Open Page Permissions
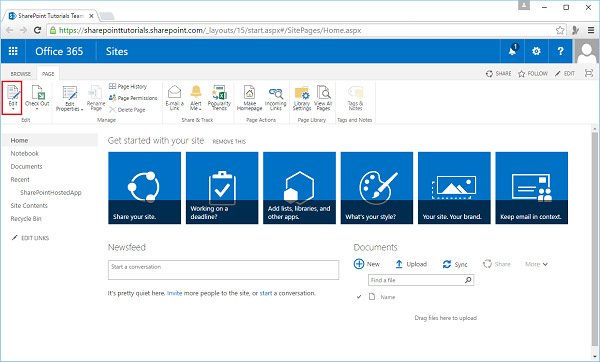Image resolution: width=600 pixels, height=362 pixels. [133, 98]
